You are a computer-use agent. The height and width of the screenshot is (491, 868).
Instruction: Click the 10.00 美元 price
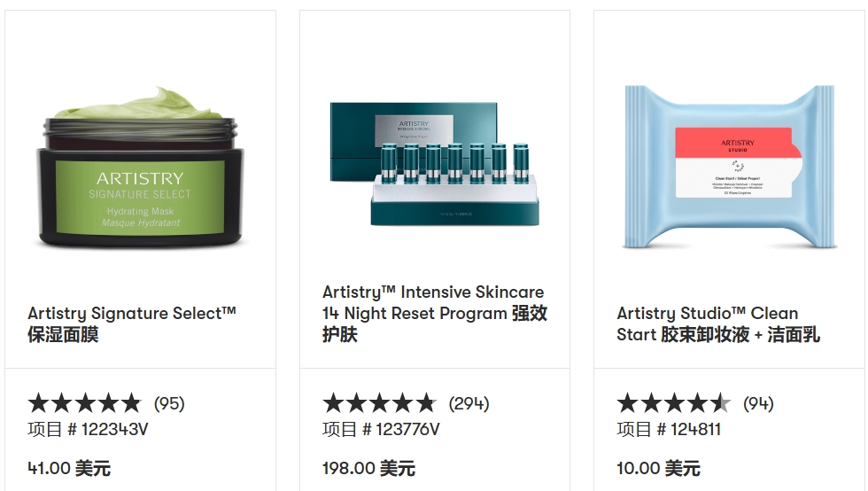[658, 468]
